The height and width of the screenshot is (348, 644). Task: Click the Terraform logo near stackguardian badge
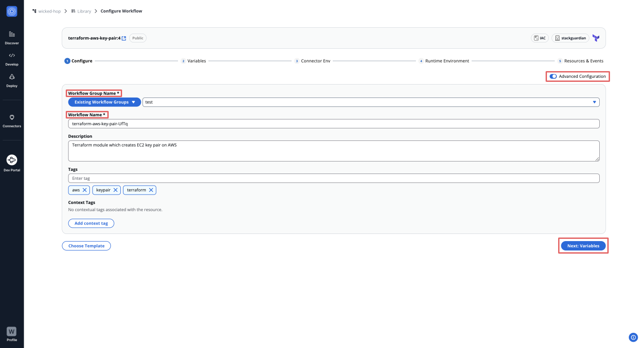(596, 38)
